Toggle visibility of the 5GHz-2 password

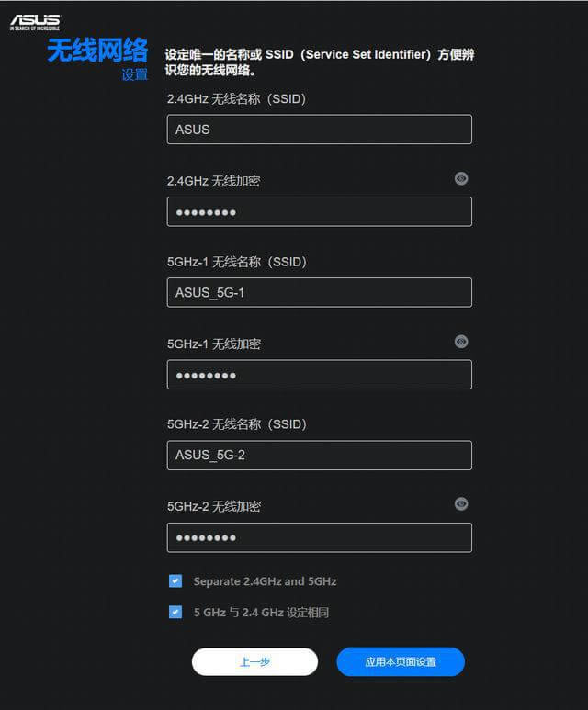click(x=461, y=503)
